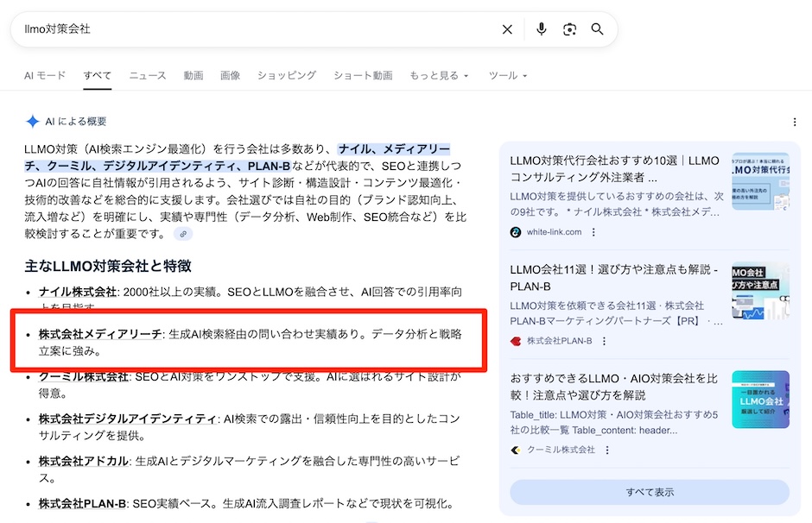Submit search with the magnifying glass icon
The image size is (812, 523).
pos(597,29)
